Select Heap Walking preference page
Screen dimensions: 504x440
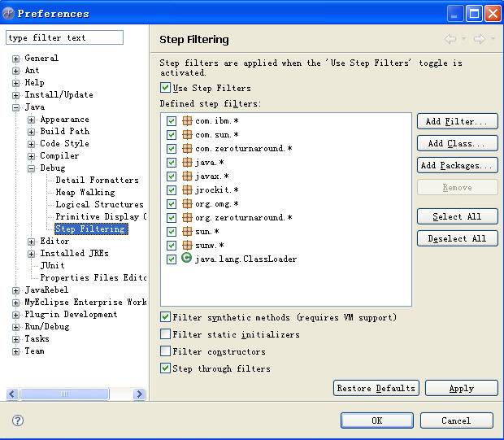(x=85, y=192)
